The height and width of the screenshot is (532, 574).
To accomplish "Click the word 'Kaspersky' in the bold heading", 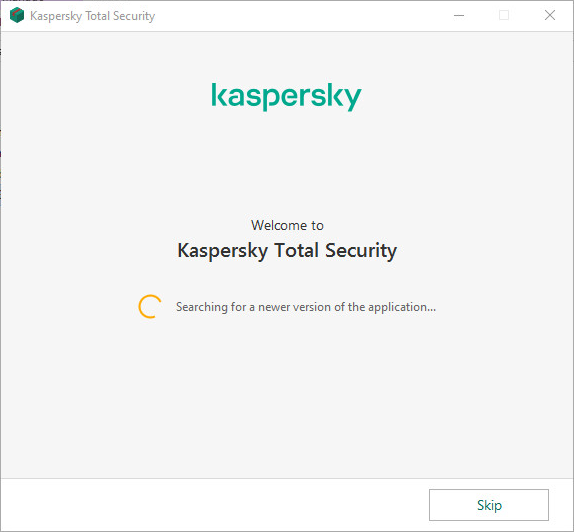I will tap(223, 251).
